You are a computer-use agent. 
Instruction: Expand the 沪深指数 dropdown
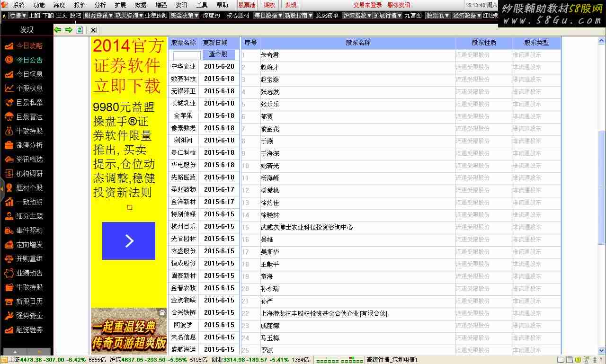357,16
